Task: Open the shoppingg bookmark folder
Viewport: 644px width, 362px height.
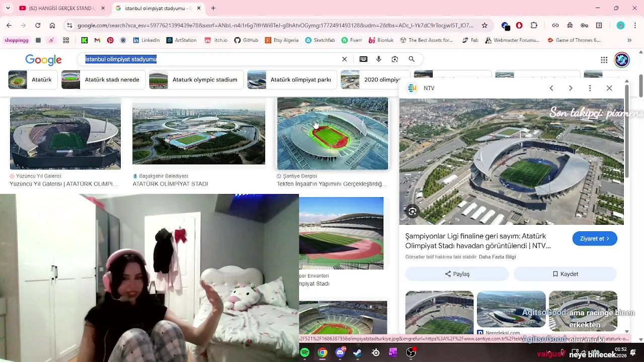Action: (16, 40)
